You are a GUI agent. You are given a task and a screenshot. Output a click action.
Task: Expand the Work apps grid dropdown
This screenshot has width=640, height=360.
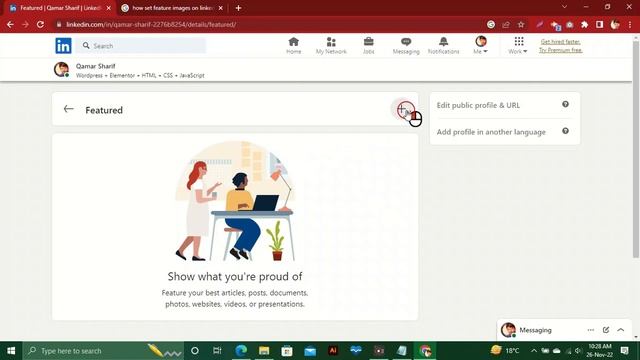coord(518,45)
